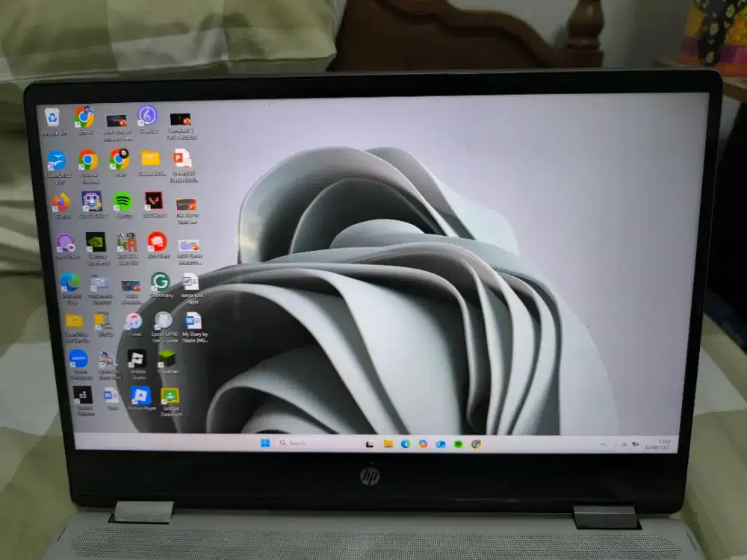
Task: Click the Windows Start button
Action: point(264,443)
